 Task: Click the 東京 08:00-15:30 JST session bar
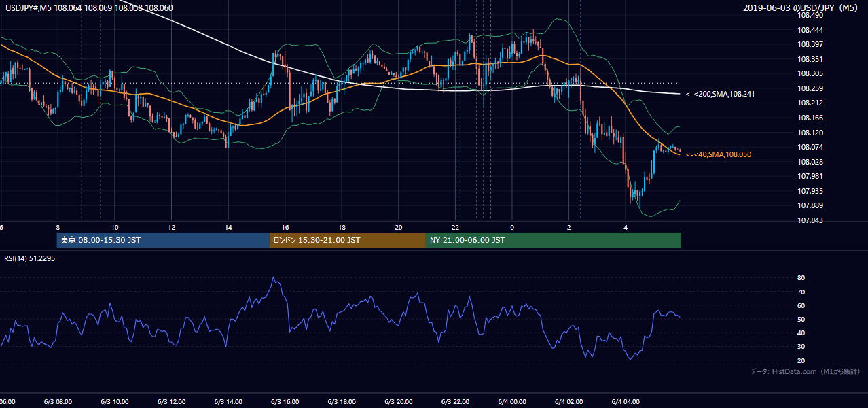coord(163,240)
